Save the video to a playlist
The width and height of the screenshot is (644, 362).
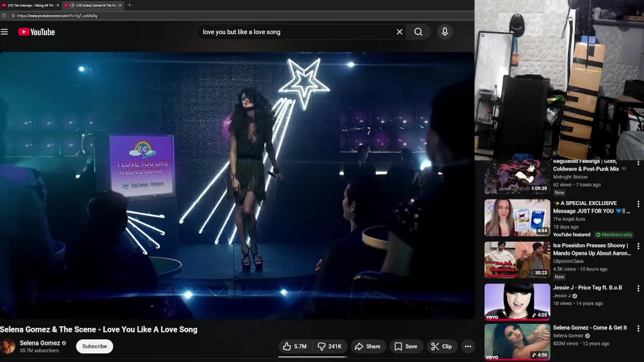tap(406, 346)
